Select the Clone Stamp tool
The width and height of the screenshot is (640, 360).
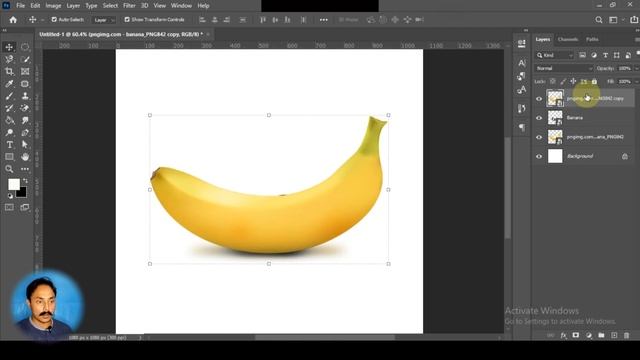tap(25, 96)
